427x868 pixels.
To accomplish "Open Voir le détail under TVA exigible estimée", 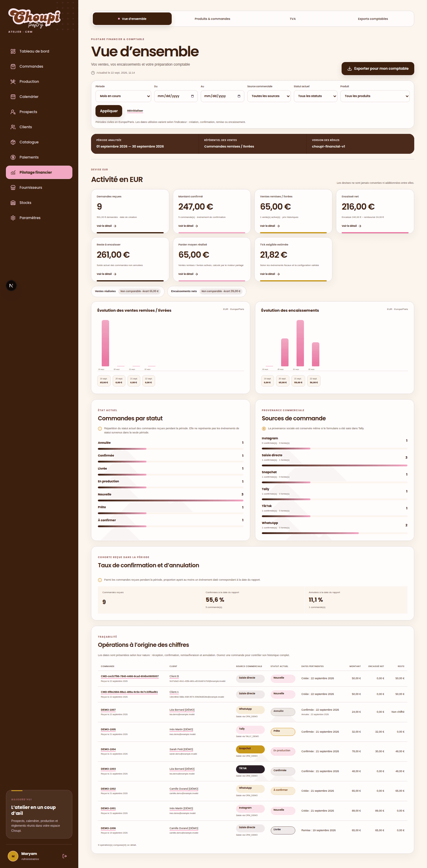I will pos(270,274).
